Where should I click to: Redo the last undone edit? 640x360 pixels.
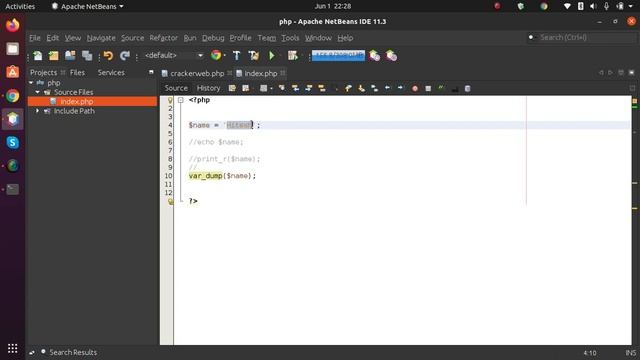pyautogui.click(x=125, y=56)
